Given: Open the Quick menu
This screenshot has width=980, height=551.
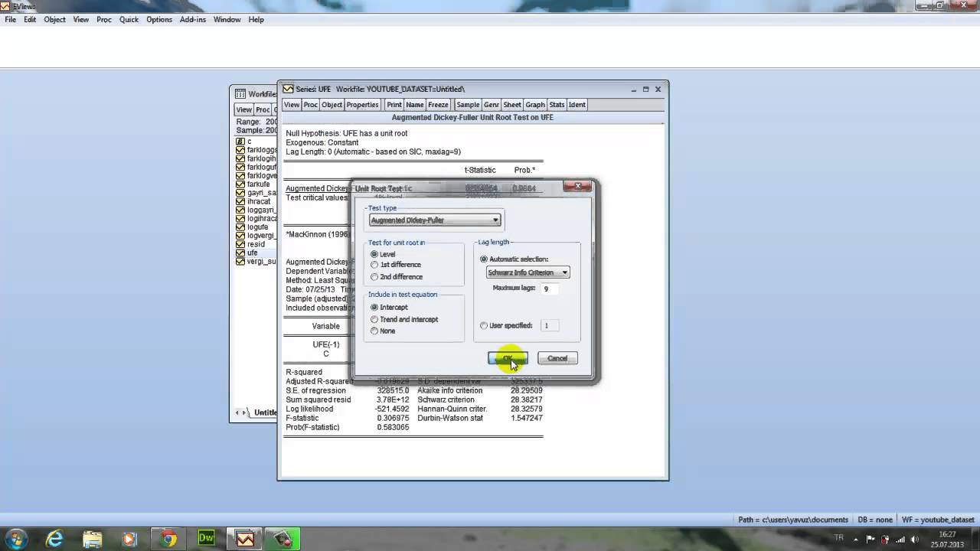Looking at the screenshot, I should coord(129,19).
